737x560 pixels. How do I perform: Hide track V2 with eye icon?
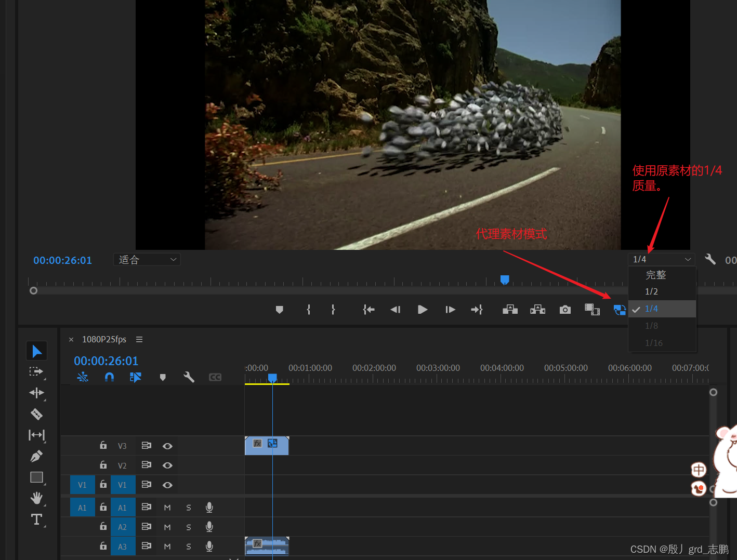click(167, 465)
